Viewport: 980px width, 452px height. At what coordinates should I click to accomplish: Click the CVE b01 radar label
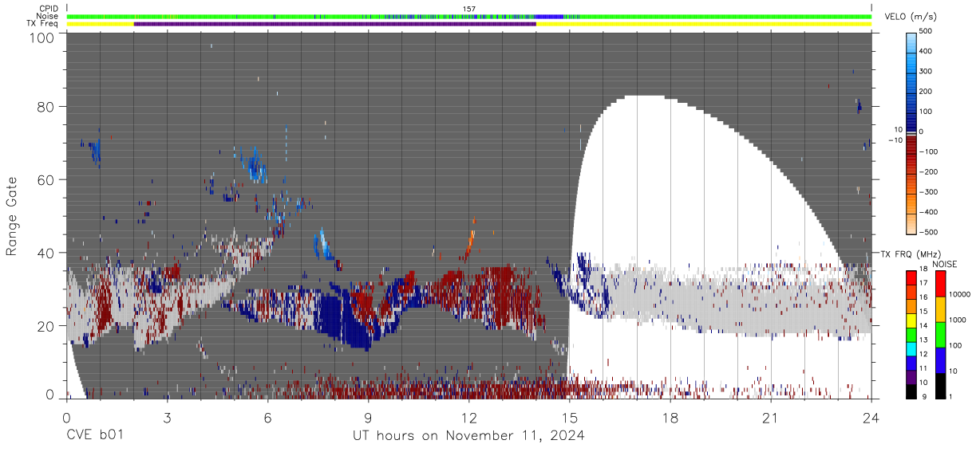[95, 436]
